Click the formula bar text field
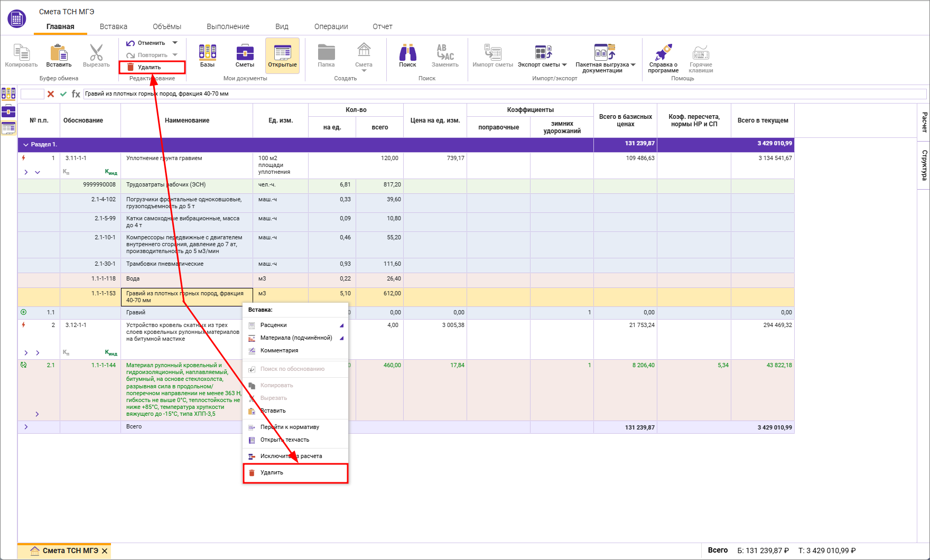 (502, 94)
